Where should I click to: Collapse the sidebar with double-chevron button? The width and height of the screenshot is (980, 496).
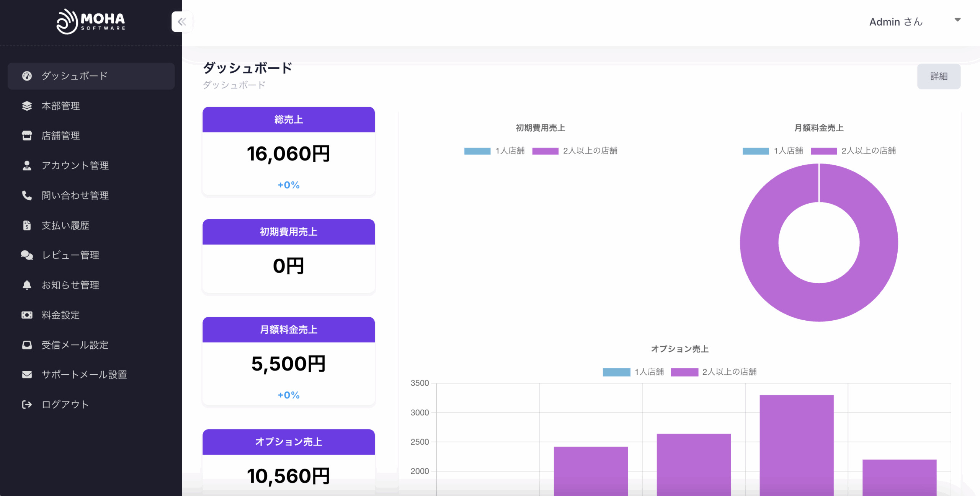[182, 21]
